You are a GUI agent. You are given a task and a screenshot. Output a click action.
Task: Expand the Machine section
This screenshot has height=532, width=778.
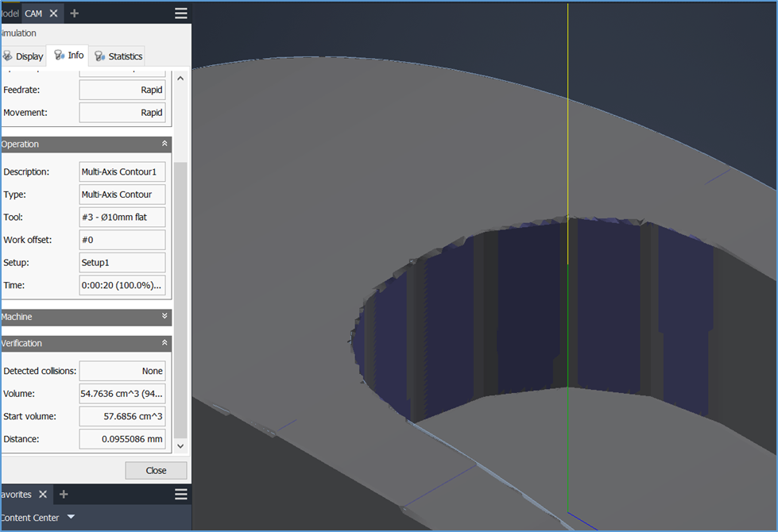tap(165, 317)
